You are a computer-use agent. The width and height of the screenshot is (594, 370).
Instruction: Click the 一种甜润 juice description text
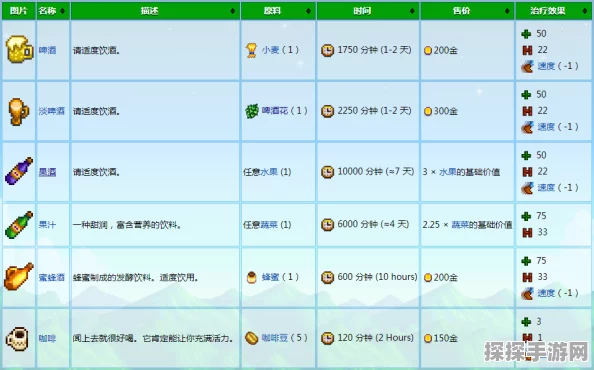point(127,225)
